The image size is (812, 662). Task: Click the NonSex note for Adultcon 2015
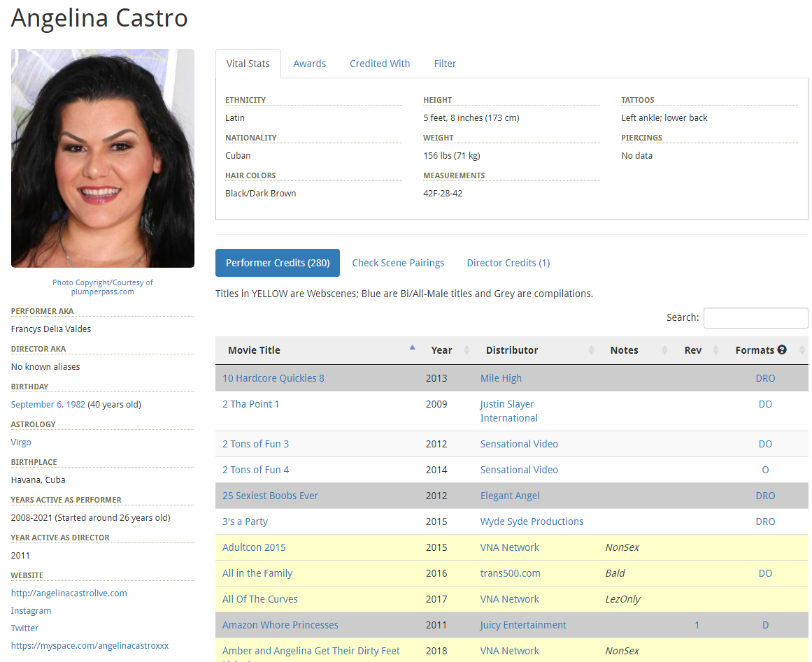coord(622,547)
